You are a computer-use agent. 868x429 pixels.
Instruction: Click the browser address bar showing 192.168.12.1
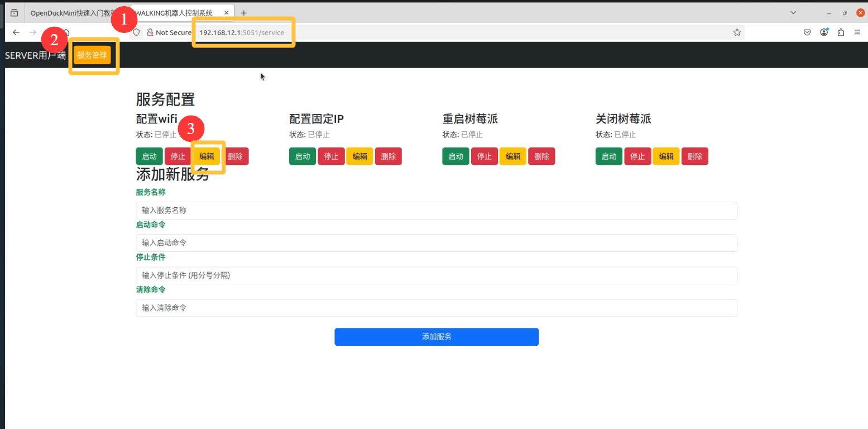(243, 32)
